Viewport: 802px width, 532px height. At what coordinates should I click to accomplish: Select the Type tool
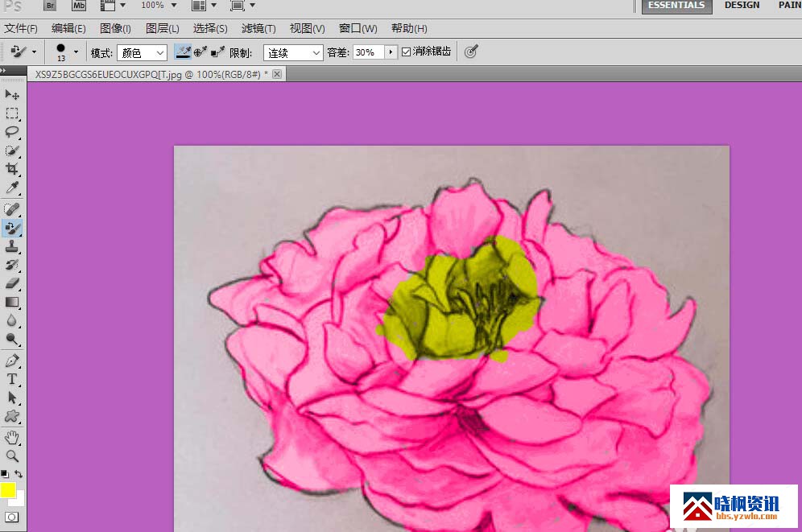point(12,379)
